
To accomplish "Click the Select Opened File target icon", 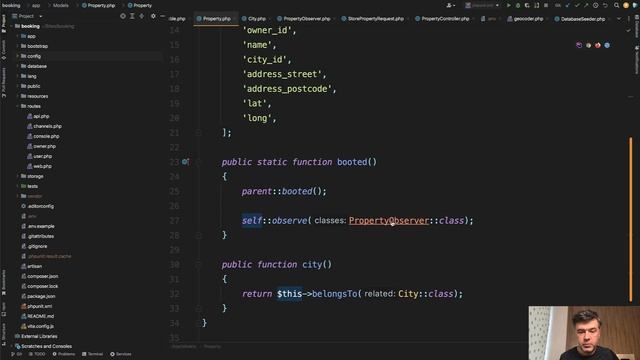I will tap(123, 16).
